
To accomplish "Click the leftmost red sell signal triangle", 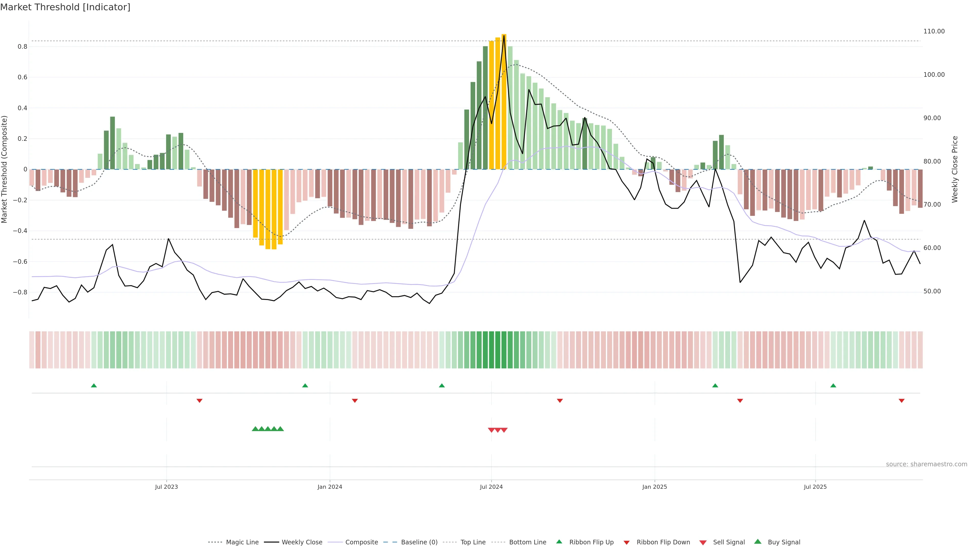I will point(491,430).
